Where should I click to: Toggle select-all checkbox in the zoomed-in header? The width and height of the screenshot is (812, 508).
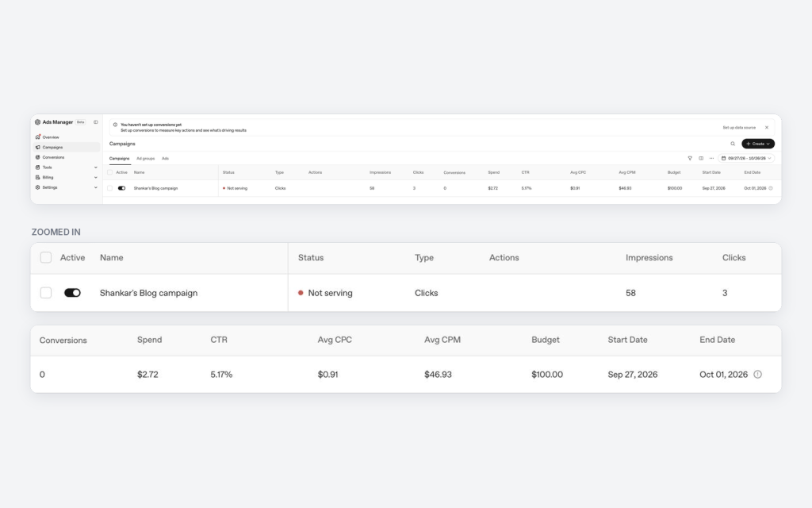45,258
